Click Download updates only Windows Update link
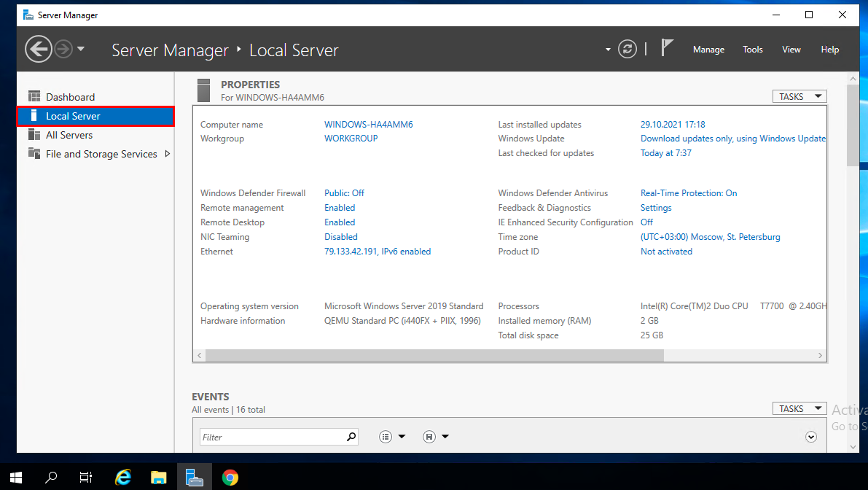 click(x=733, y=139)
